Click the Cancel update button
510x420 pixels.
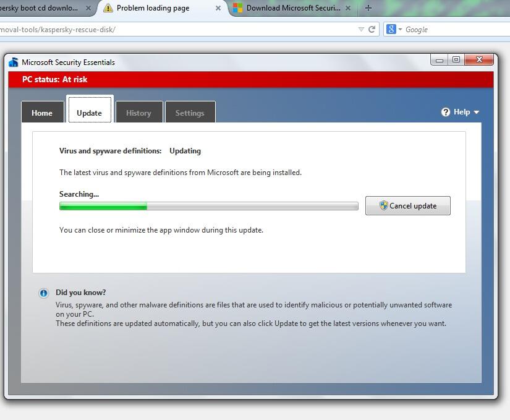tap(407, 205)
